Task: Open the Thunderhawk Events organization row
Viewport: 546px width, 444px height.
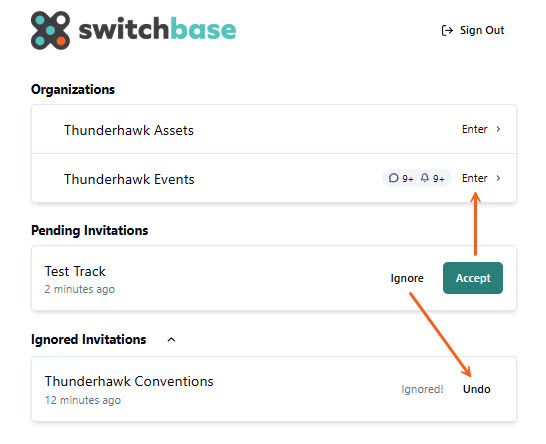Action: [x=274, y=178]
